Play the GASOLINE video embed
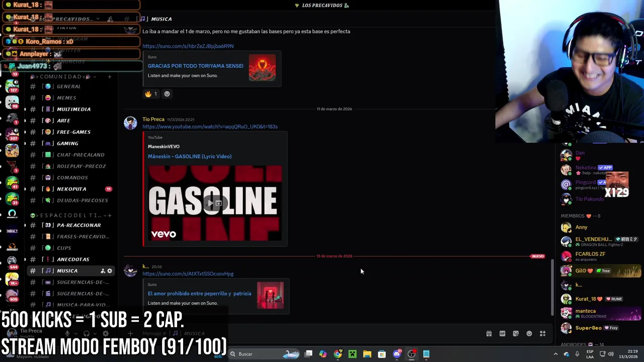Image resolution: width=644 pixels, height=362 pixels. tap(210, 203)
